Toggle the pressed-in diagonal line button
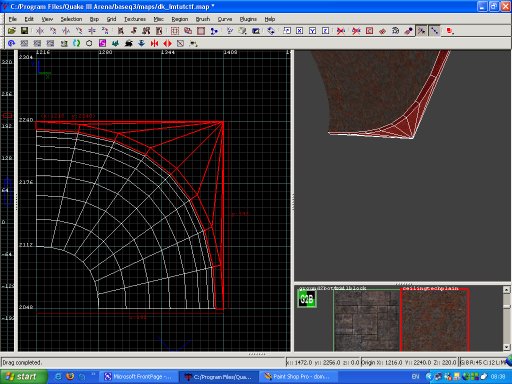Viewport: 512px width, 384px height. pos(434,31)
